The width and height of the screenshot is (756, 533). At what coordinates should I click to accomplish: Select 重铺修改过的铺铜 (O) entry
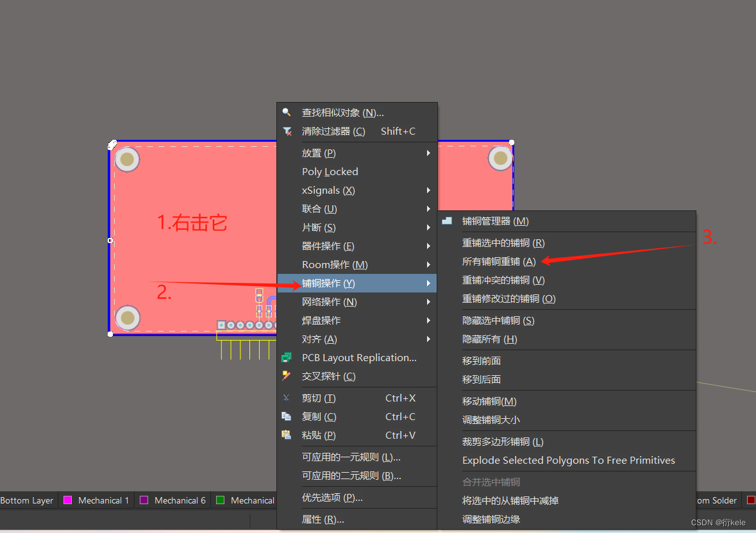coord(567,299)
